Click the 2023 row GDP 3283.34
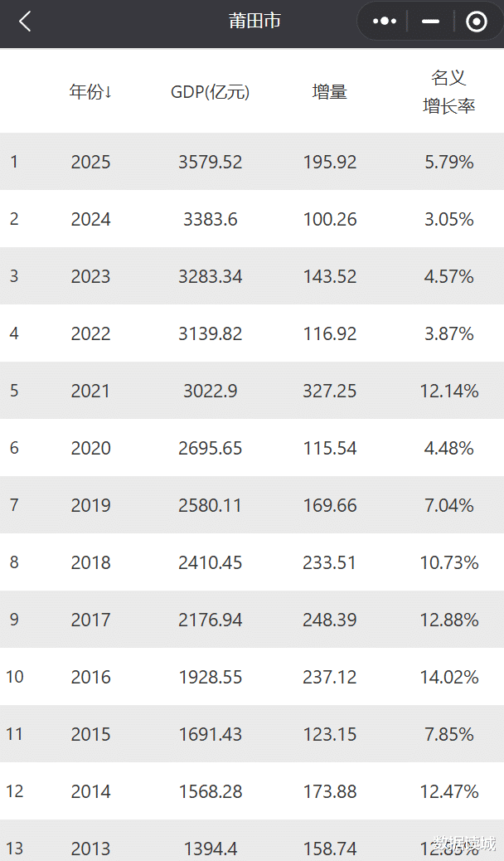This screenshot has width=504, height=861. (x=210, y=276)
